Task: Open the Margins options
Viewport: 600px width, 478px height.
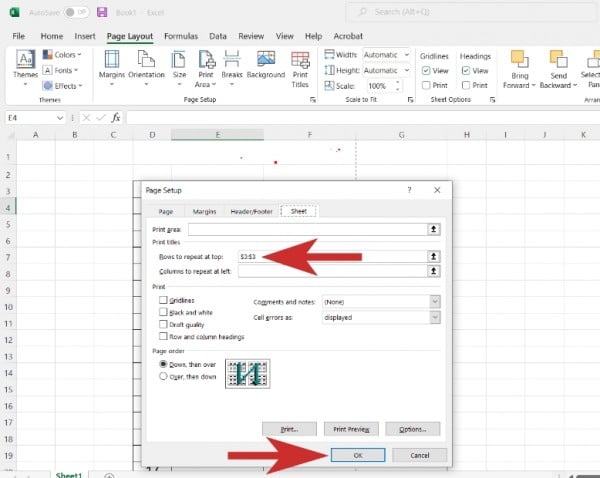Action: coord(112,68)
